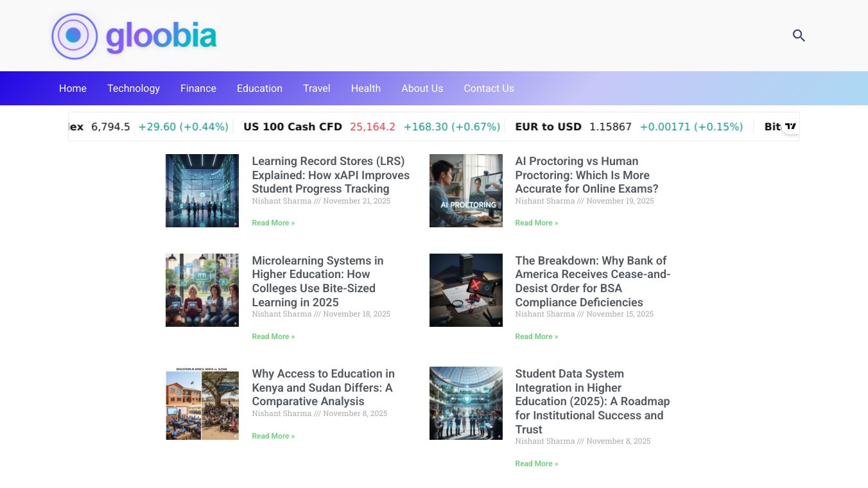Click Read More under Kenya and Sudan article
The height and width of the screenshot is (488, 868).
click(273, 436)
